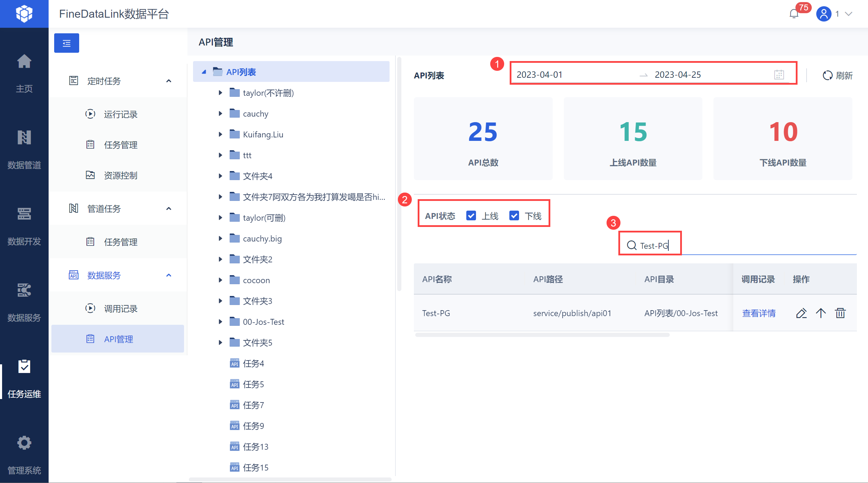Image resolution: width=868 pixels, height=483 pixels.
Task: Click the API路径 column header
Action: 548,279
